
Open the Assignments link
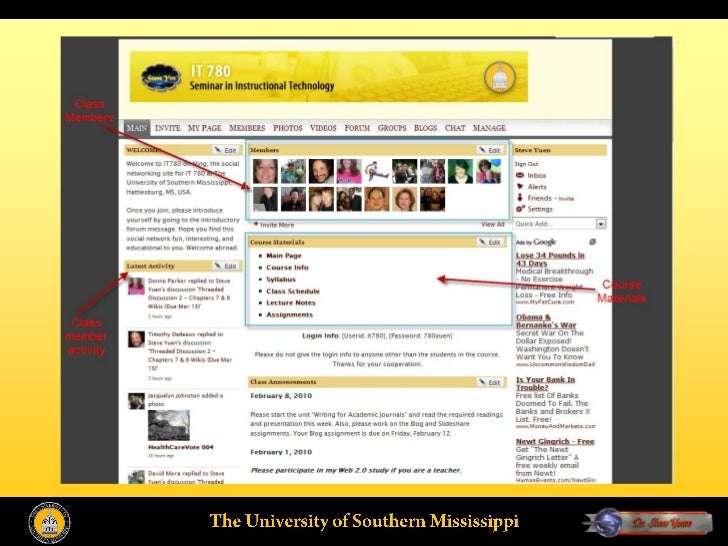coord(289,315)
